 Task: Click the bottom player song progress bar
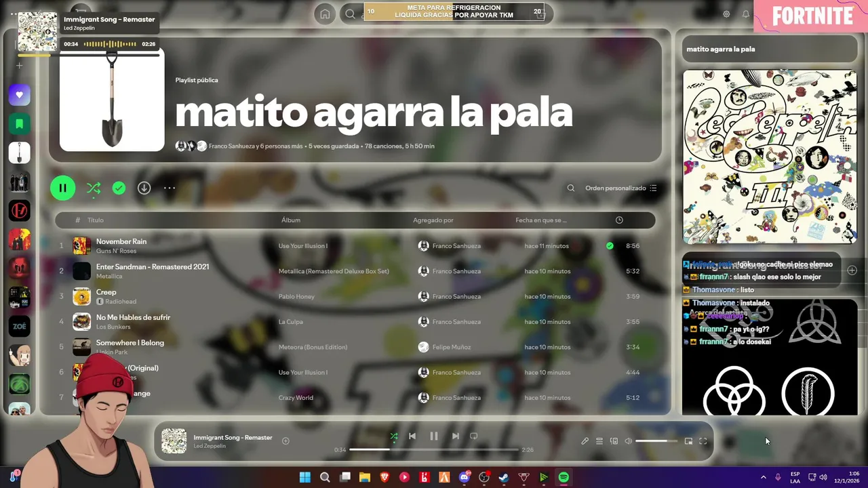pyautogui.click(x=434, y=449)
